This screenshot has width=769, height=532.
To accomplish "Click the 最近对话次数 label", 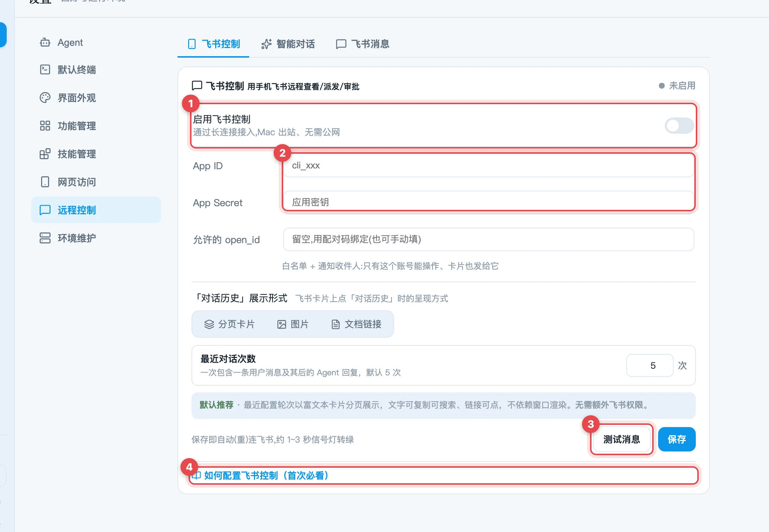I will pos(228,359).
